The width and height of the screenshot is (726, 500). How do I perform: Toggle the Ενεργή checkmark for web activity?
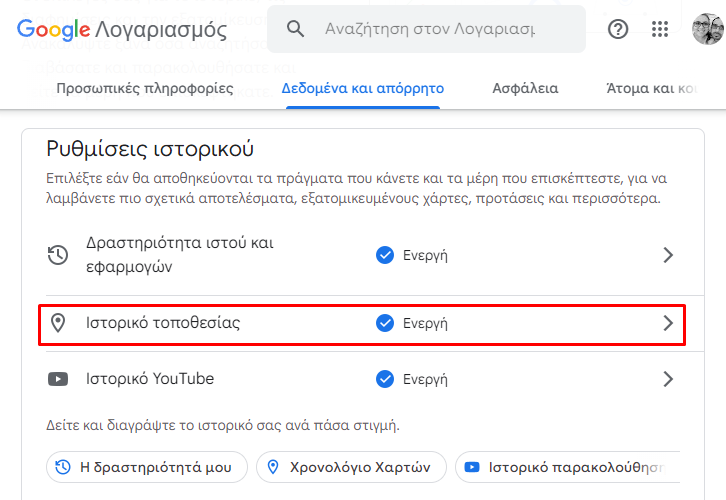point(385,255)
